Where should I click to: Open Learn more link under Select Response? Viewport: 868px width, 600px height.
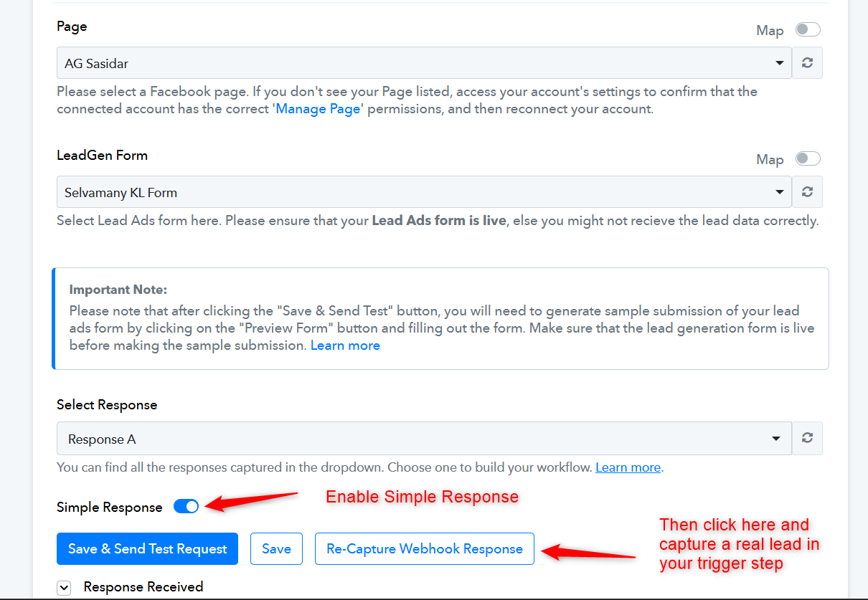click(628, 467)
